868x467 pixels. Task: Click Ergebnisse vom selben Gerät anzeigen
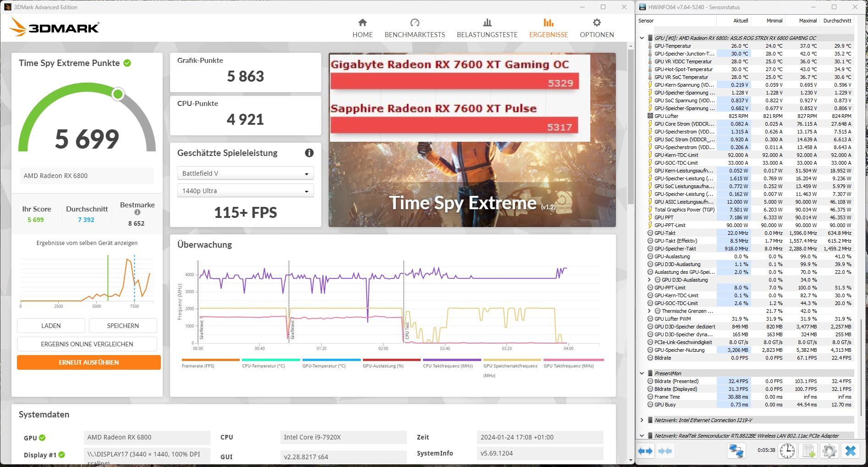coord(87,243)
